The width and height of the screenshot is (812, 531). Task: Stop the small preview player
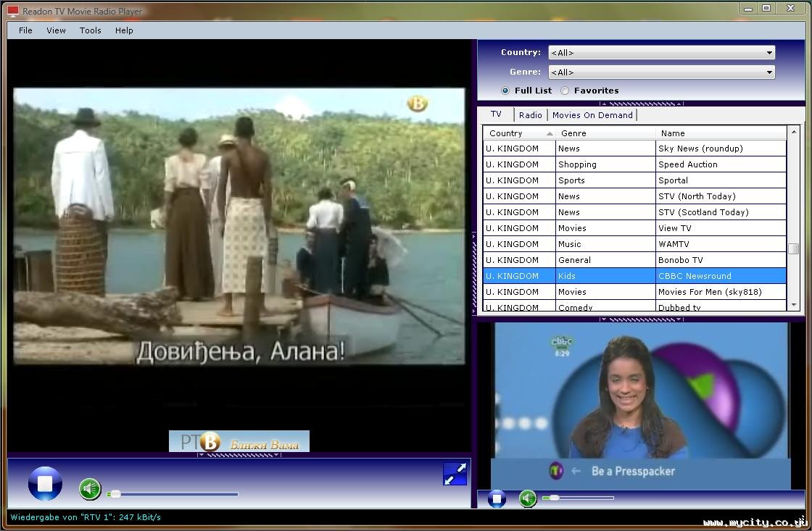coord(497,498)
